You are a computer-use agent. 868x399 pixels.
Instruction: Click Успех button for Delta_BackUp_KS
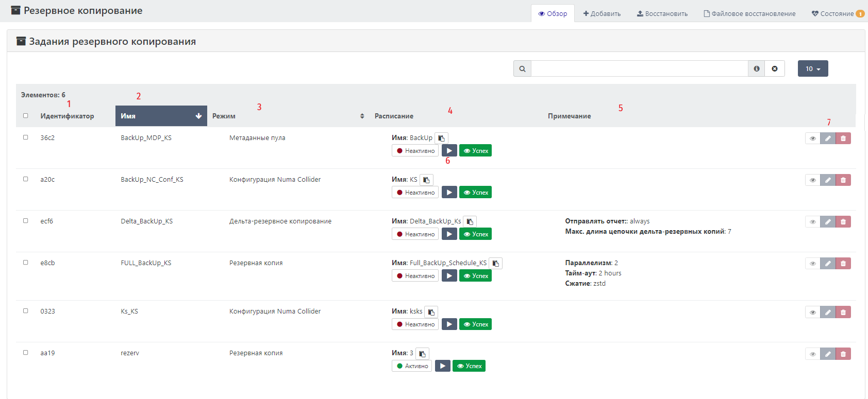tap(475, 234)
